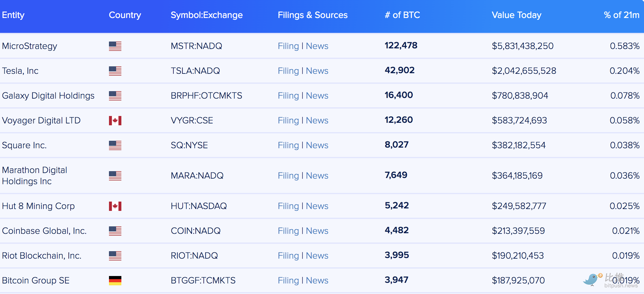Sort by the Country column header
The width and height of the screenshot is (644, 294).
(x=125, y=15)
